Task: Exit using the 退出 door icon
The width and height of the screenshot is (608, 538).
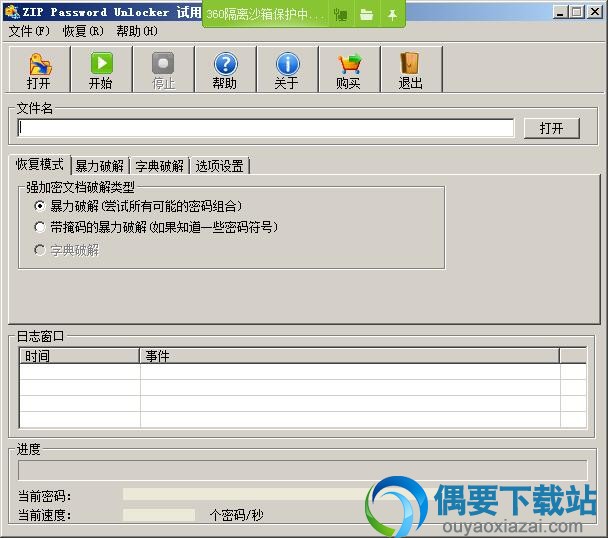Action: pyautogui.click(x=411, y=70)
